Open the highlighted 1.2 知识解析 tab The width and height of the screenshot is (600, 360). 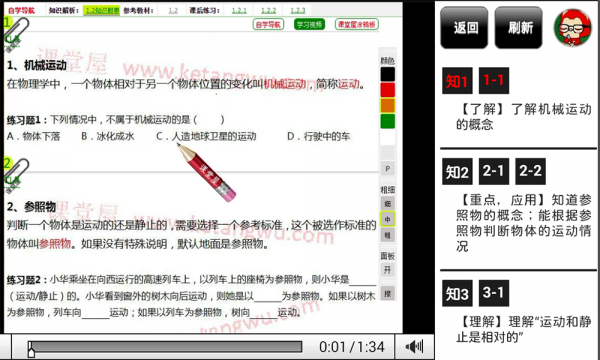pyautogui.click(x=101, y=10)
